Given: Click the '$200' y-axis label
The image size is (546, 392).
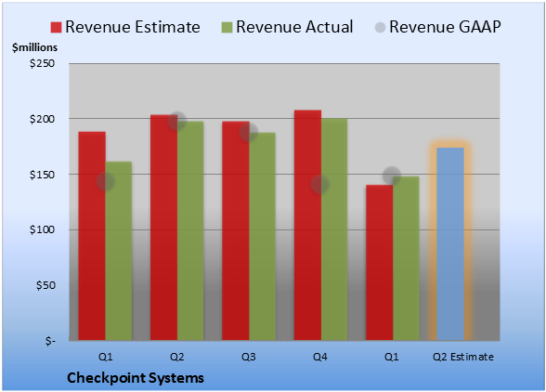Looking at the screenshot, I should [x=42, y=119].
